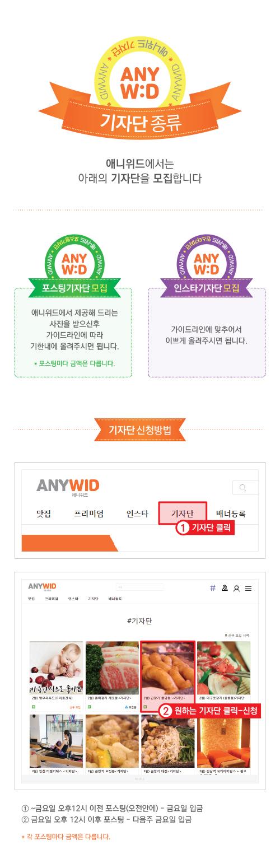The height and width of the screenshot is (868, 280).
Task: Open the hamburger menu icon
Action: click(248, 589)
